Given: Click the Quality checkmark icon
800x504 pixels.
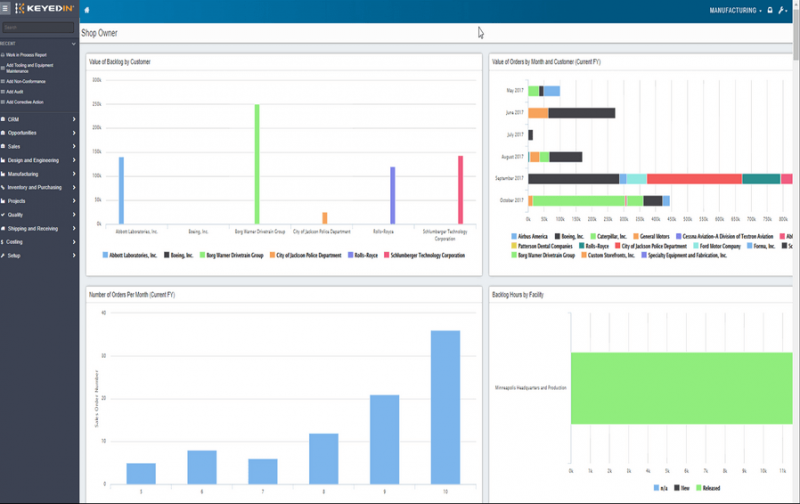Looking at the screenshot, I should [x=3, y=215].
